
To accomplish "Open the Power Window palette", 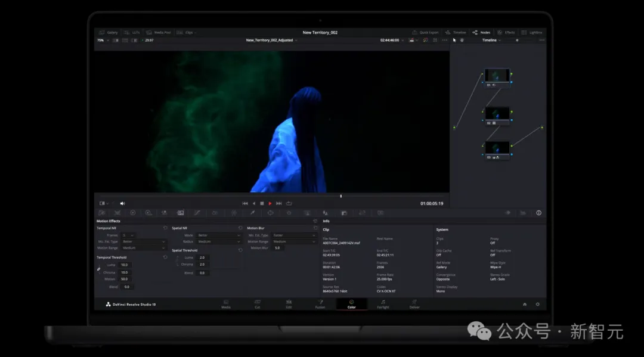I will 270,213.
